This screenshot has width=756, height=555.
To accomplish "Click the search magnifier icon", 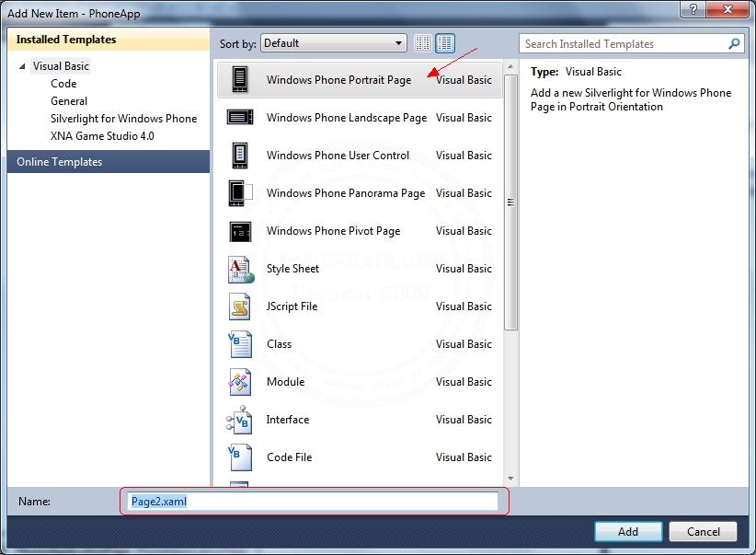I will (x=734, y=44).
